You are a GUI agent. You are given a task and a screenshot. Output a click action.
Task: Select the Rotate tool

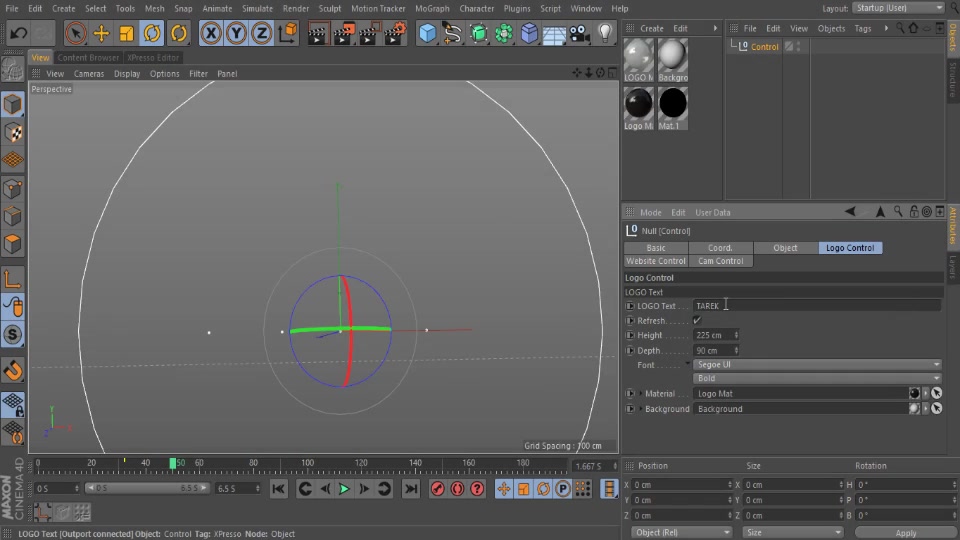[x=152, y=33]
